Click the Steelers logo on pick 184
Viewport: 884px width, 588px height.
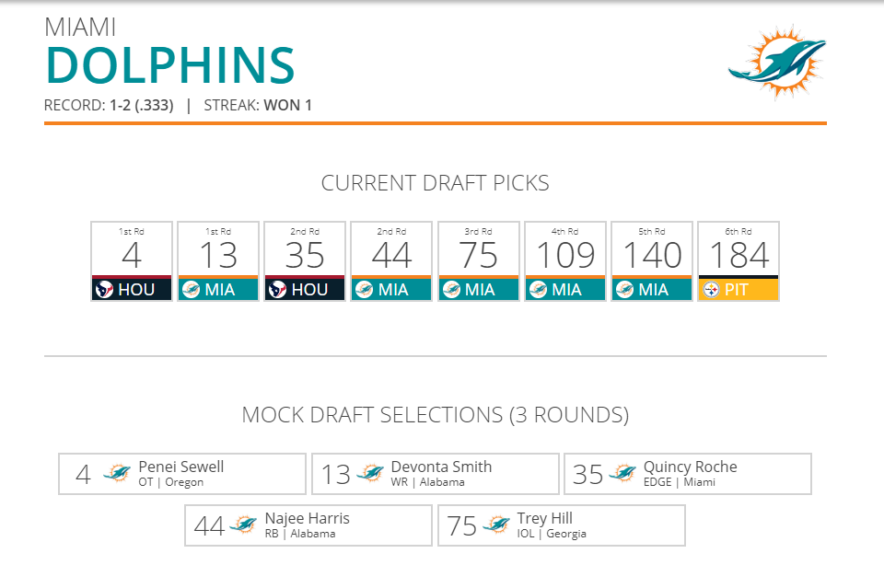tap(712, 290)
